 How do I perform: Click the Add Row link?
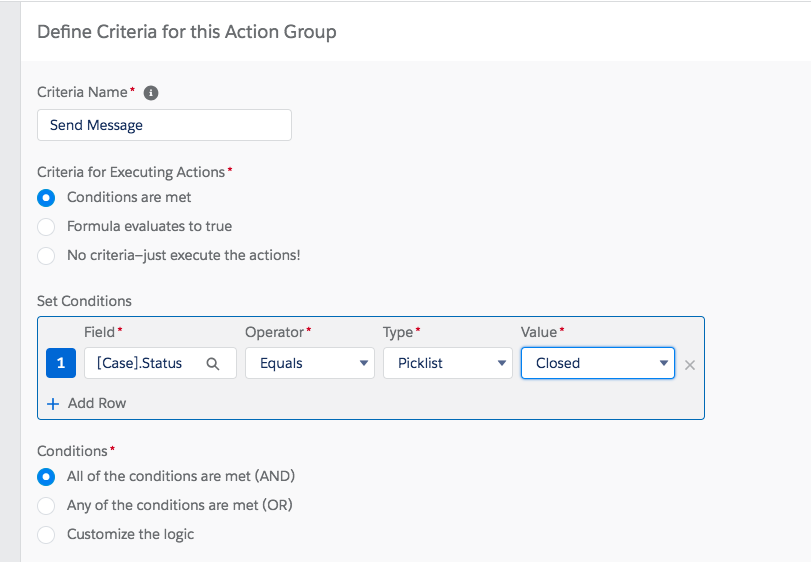[97, 403]
